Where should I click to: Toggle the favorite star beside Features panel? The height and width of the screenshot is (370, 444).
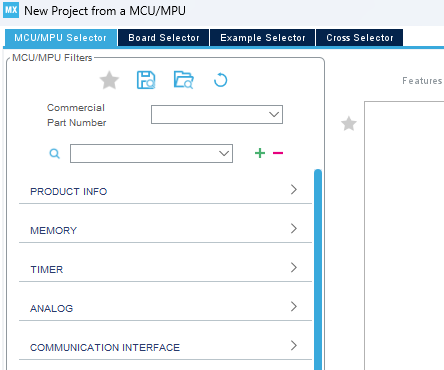(349, 124)
